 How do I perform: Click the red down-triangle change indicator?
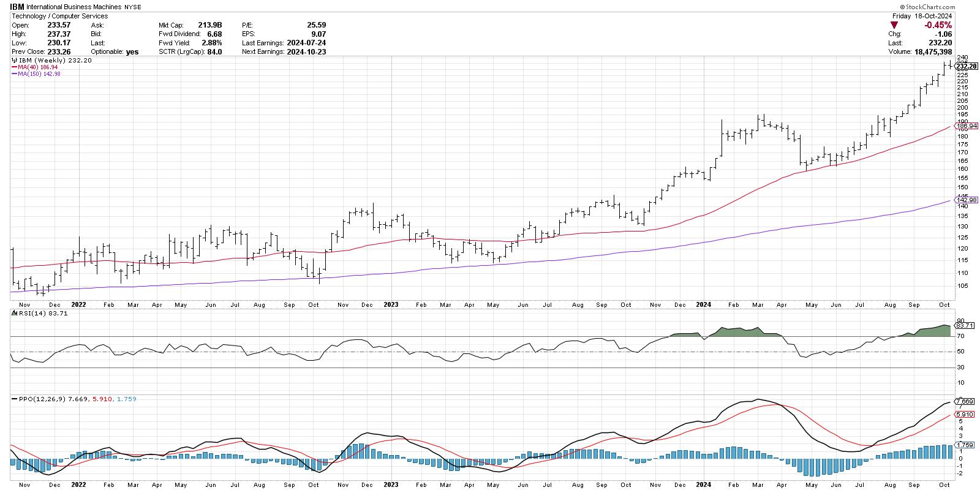(x=894, y=25)
